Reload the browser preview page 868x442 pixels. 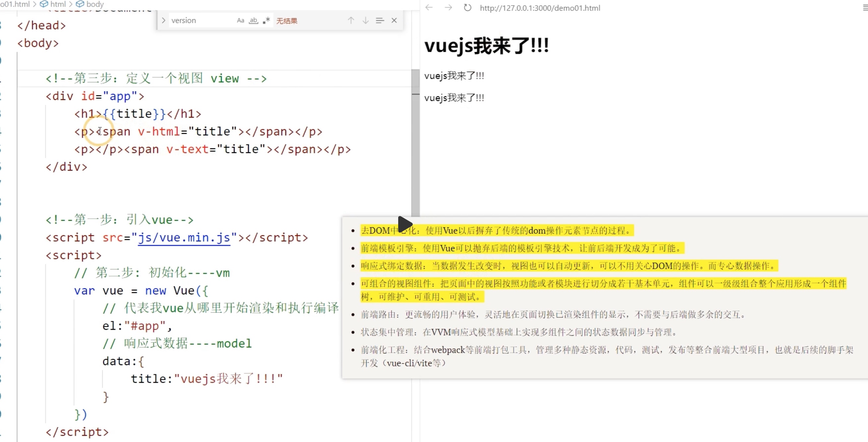coord(468,7)
